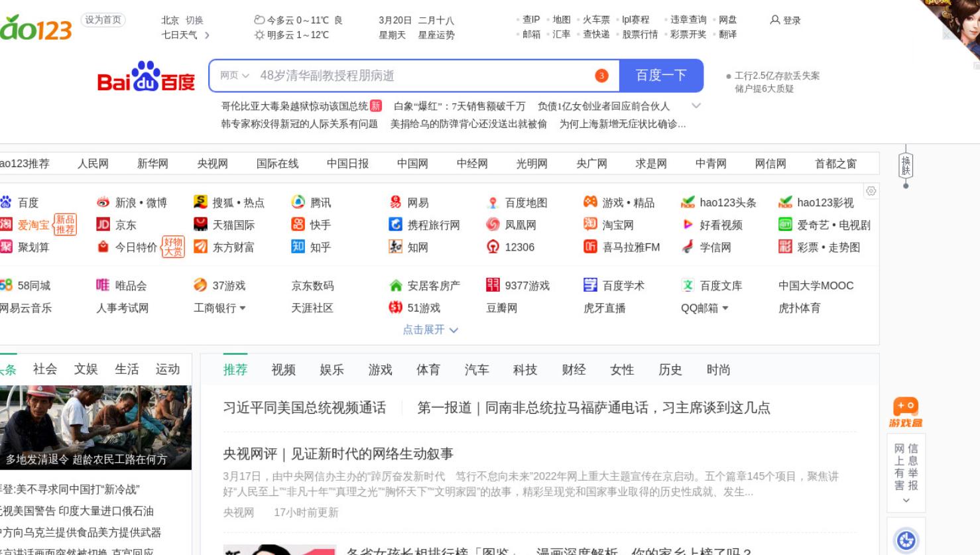Open the 新华网 link

(153, 163)
